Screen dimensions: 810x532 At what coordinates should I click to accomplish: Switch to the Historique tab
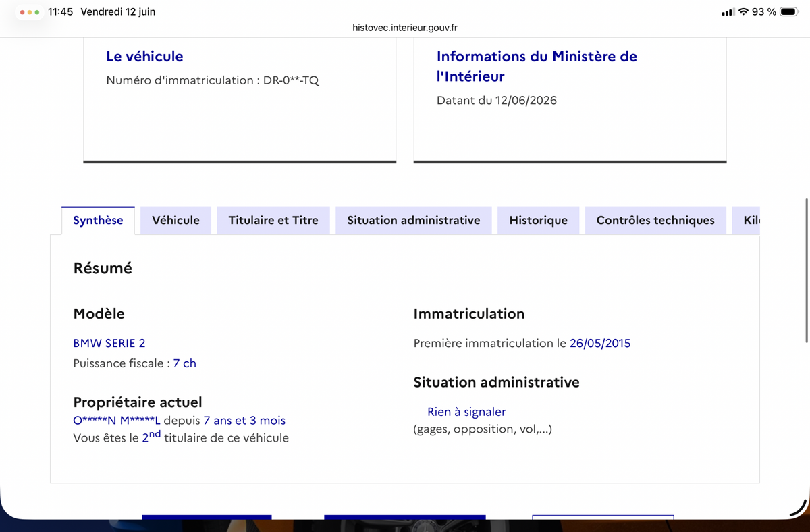point(539,220)
